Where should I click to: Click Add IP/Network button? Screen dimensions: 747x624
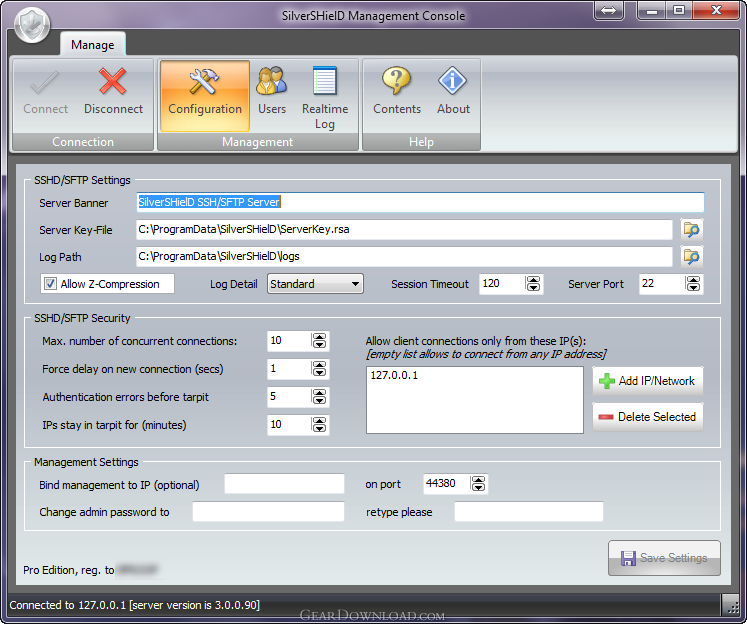(647, 381)
